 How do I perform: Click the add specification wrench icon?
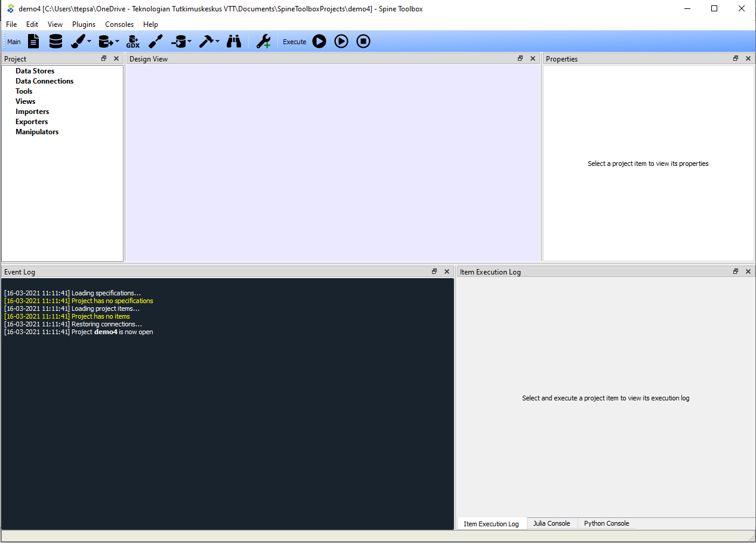[x=263, y=41]
